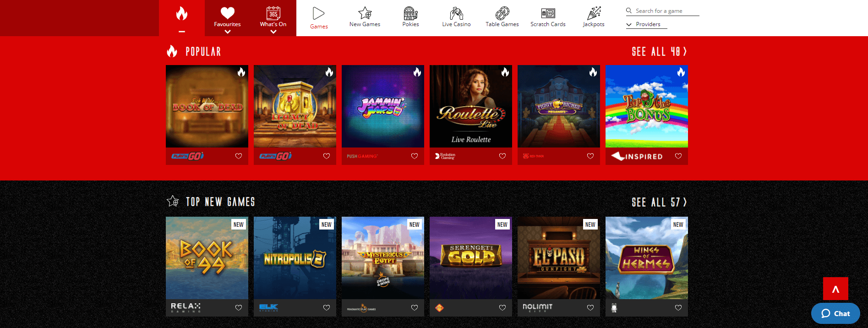Select the Table Games chip icon

tap(502, 13)
